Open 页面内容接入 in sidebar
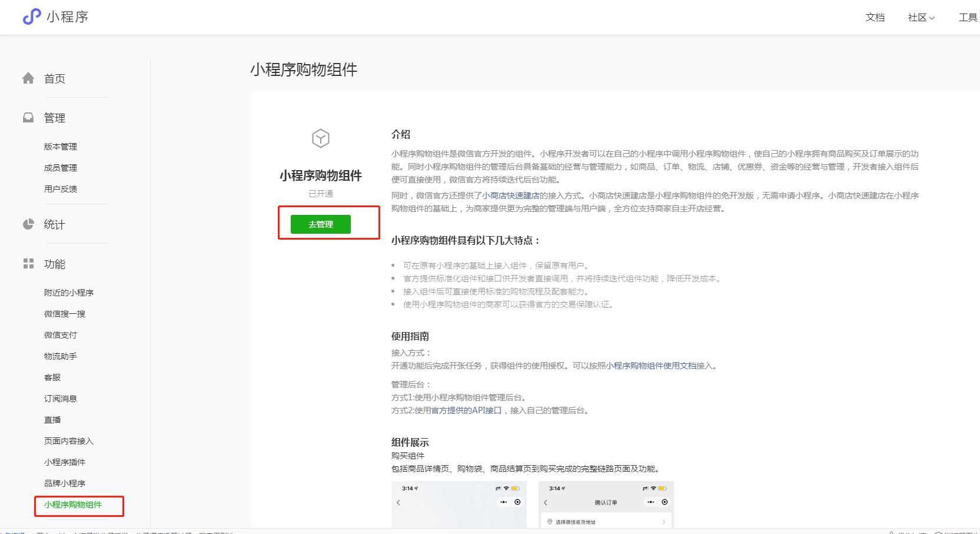980x534 pixels. (69, 441)
